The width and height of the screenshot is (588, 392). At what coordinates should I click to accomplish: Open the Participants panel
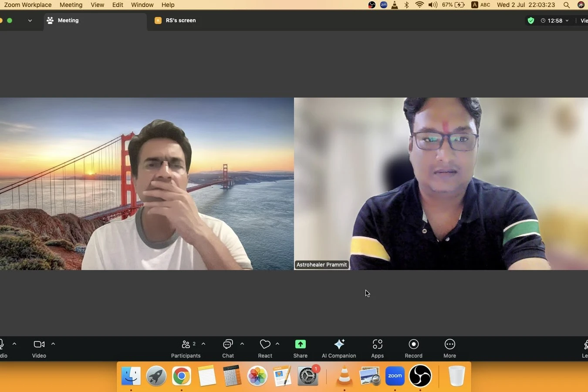[x=186, y=348]
